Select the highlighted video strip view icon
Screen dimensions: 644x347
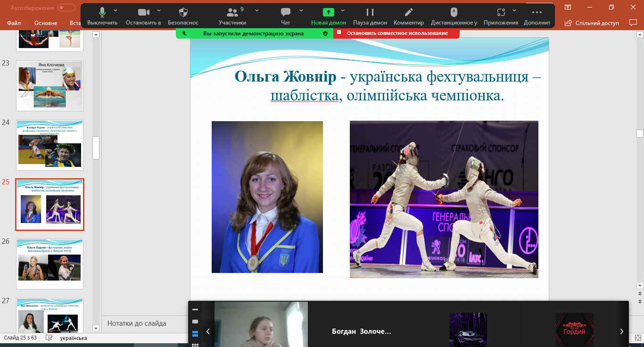pos(195,334)
